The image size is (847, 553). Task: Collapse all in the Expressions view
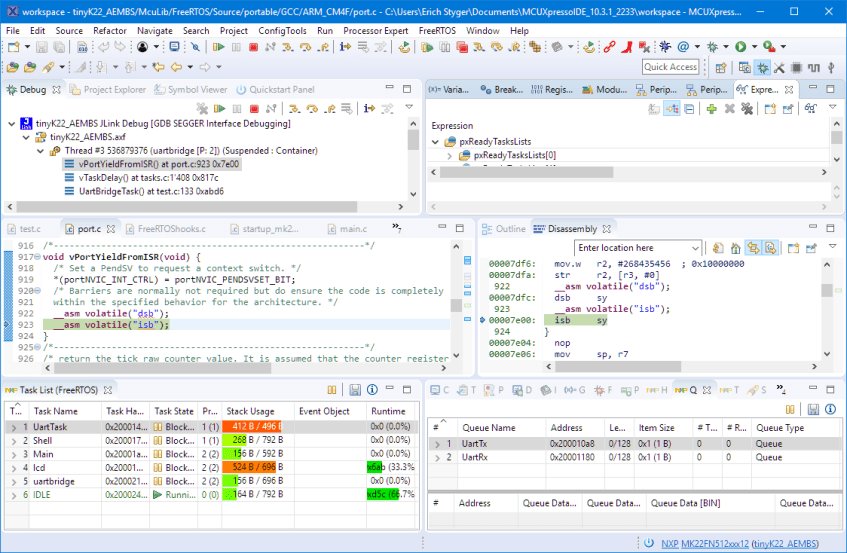tap(689, 109)
